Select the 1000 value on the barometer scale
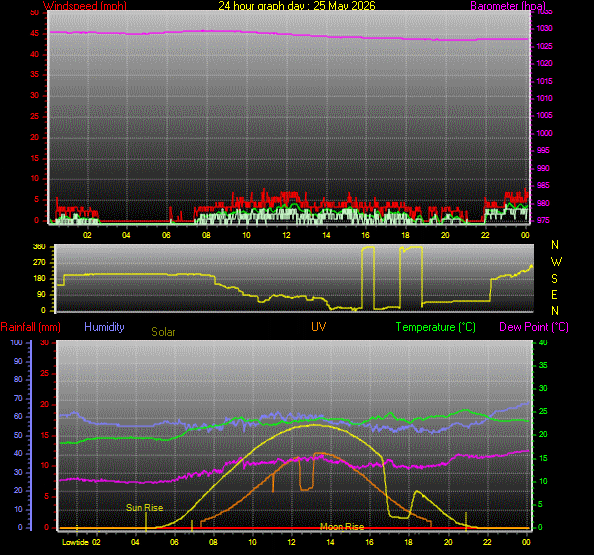Image resolution: width=594 pixels, height=555 pixels. click(544, 133)
